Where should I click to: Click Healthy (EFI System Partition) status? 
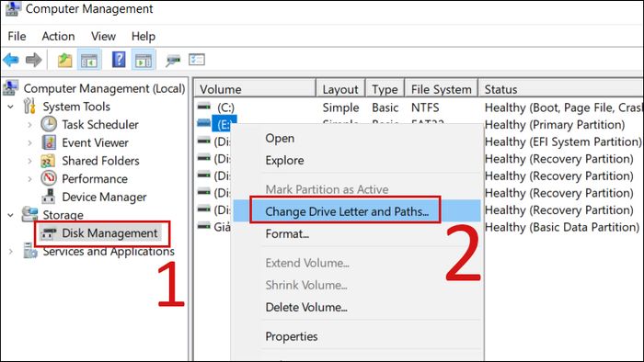(x=563, y=141)
